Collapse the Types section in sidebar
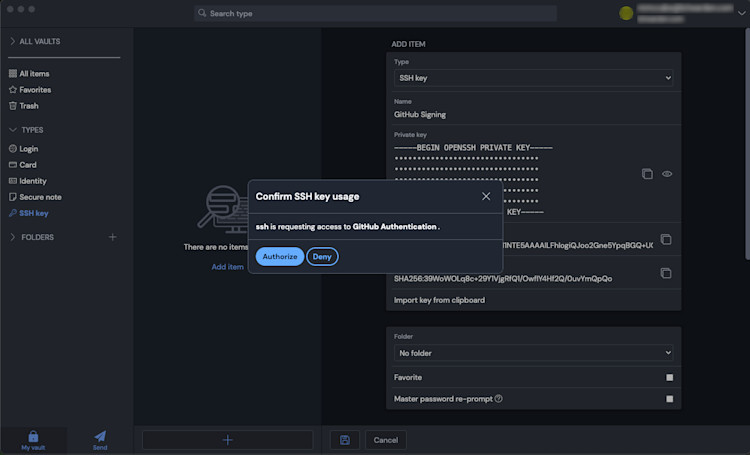Viewport: 750px width, 455px height. pyautogui.click(x=13, y=130)
